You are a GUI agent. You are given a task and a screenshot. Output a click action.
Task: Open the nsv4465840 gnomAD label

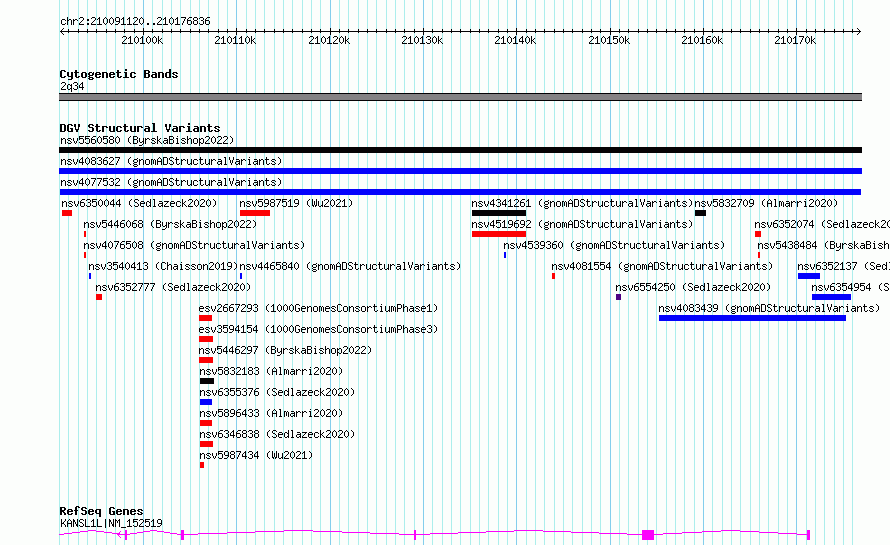(350, 266)
